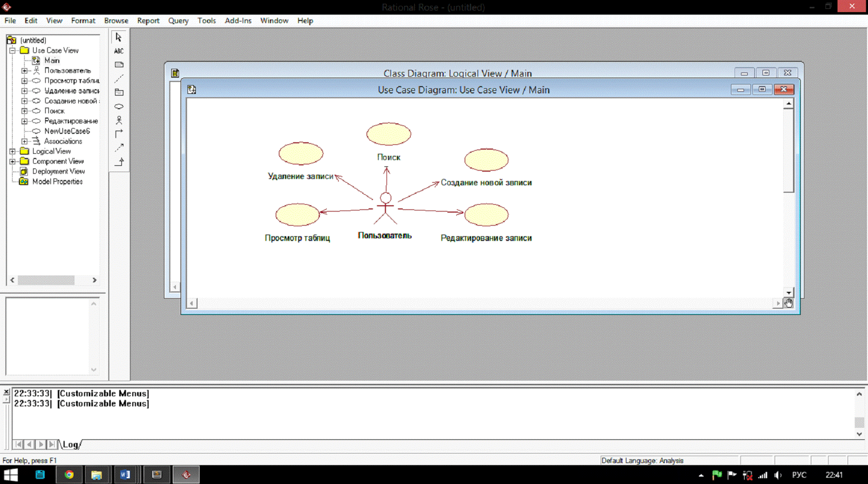The height and width of the screenshot is (484, 868).
Task: Expand the Создание новой tree node
Action: 24,101
